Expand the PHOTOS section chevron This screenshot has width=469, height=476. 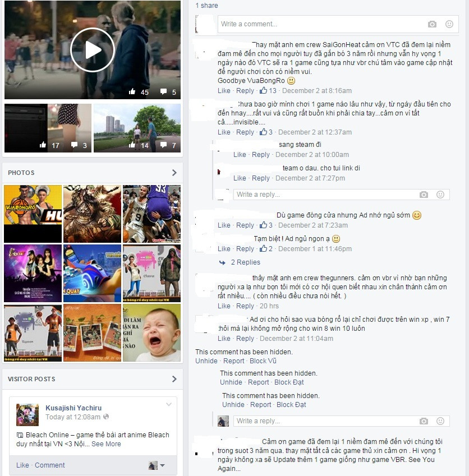coord(174,173)
